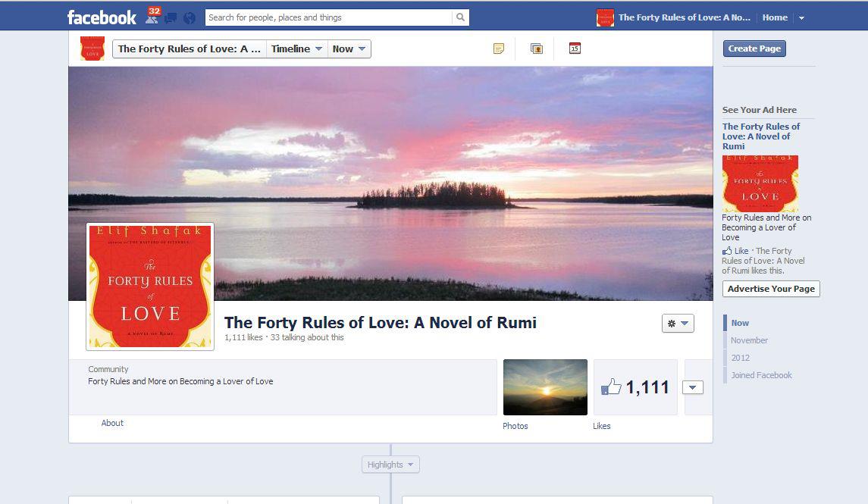Select the status note icon in page header
Viewport: 868px width, 504px height.
[499, 49]
